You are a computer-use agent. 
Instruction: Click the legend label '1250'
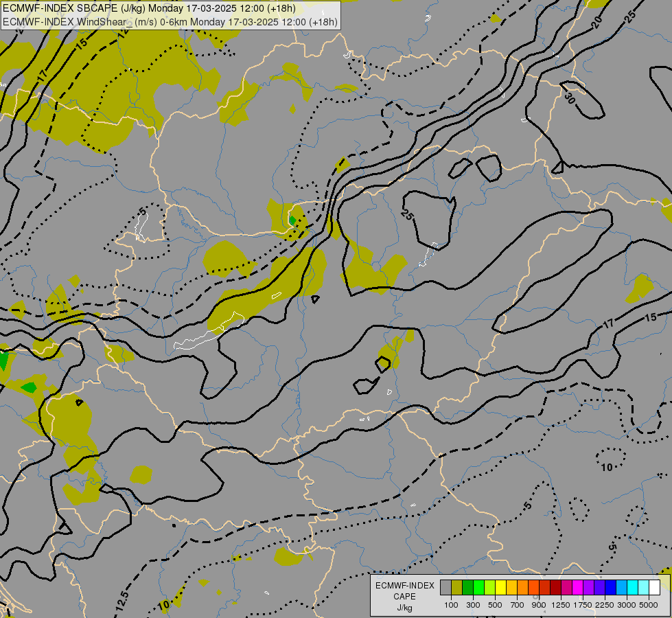(561, 605)
